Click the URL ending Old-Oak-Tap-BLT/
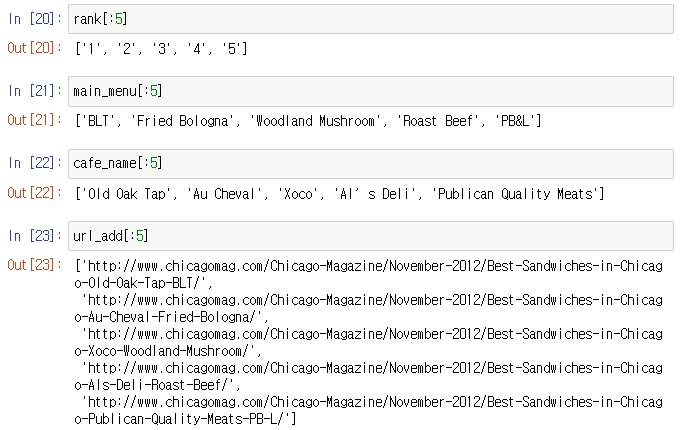The width and height of the screenshot is (681, 430). point(369,275)
